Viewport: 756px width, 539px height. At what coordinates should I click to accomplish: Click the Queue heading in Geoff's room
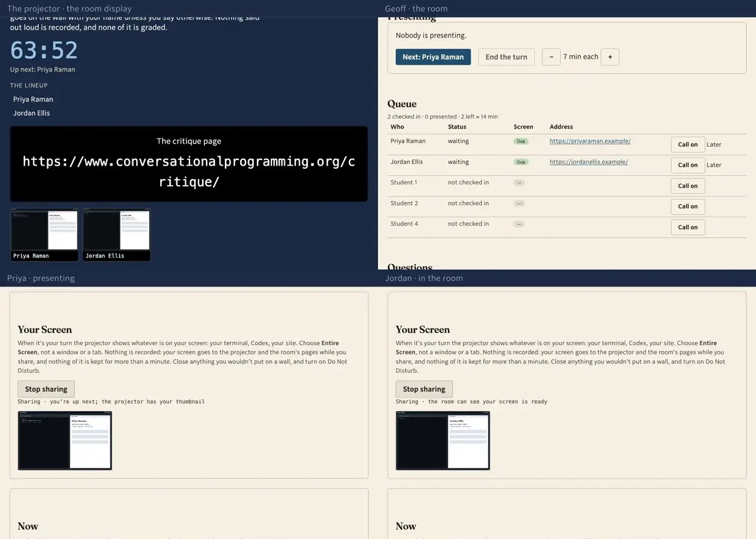pos(402,104)
